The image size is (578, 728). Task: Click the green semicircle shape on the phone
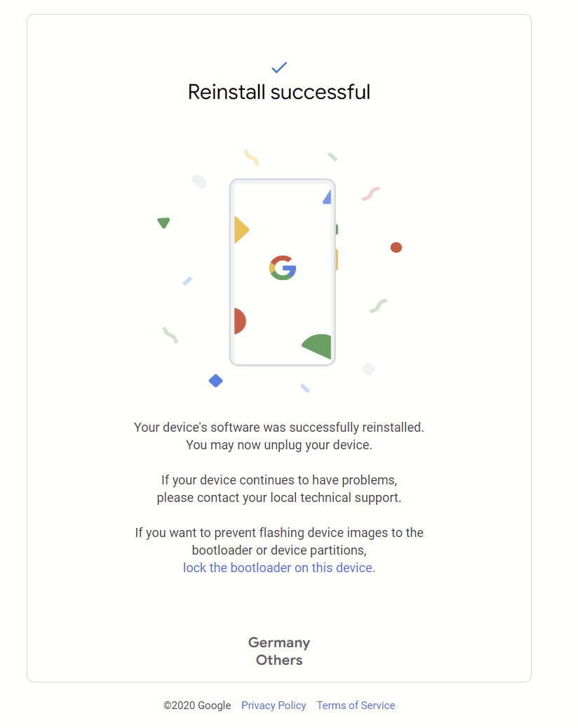click(x=318, y=345)
